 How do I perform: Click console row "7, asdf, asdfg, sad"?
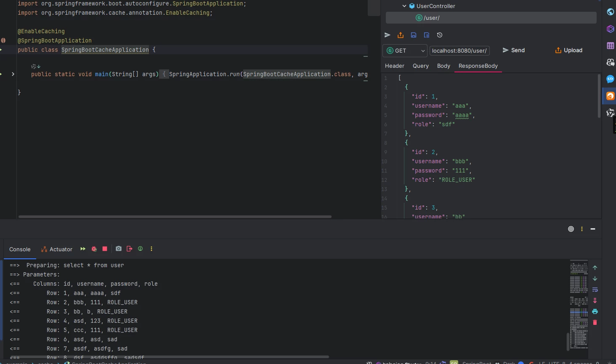[x=96, y=348]
